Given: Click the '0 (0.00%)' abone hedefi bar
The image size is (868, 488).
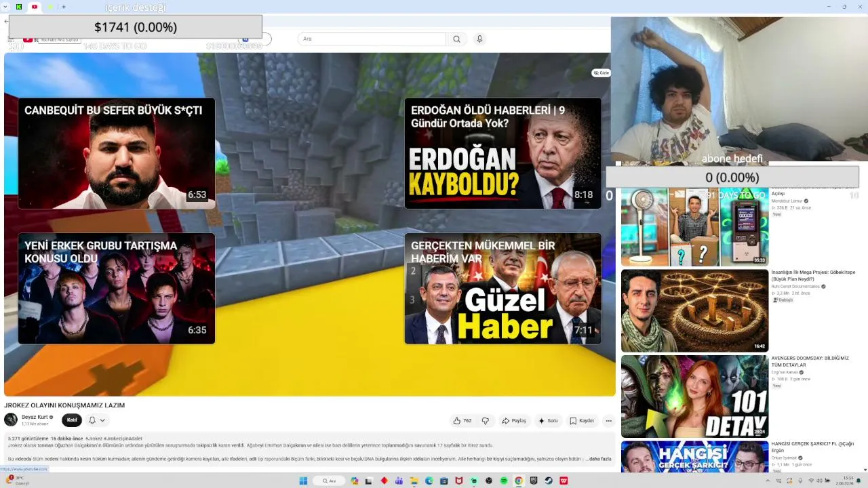Looking at the screenshot, I should [x=732, y=178].
